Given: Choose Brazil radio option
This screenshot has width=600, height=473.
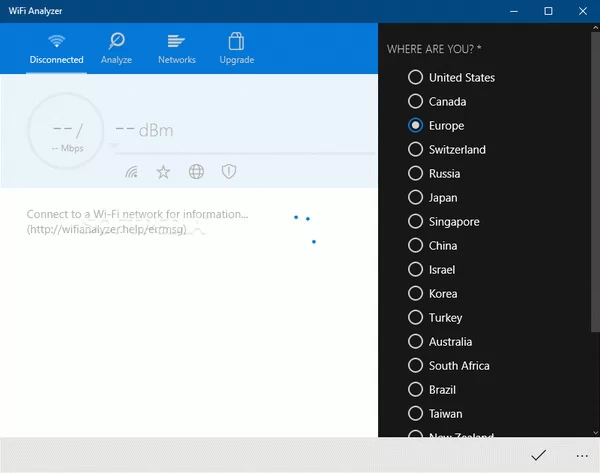Looking at the screenshot, I should pos(416,389).
